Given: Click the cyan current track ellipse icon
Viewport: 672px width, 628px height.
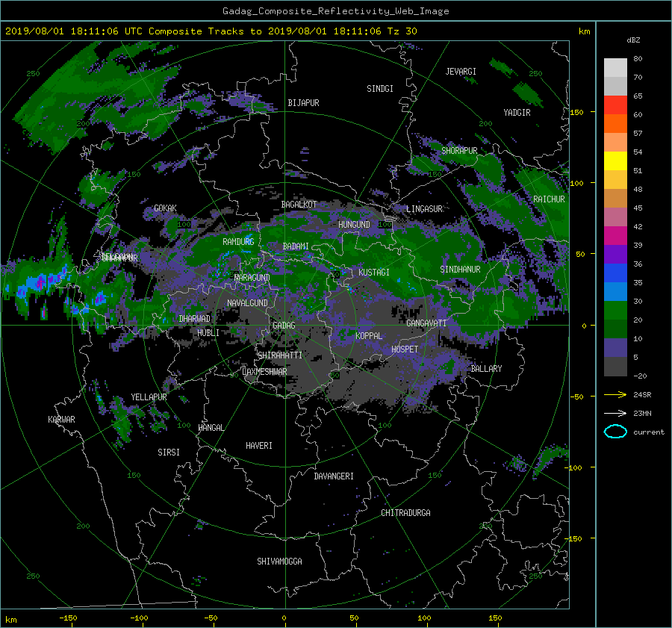Looking at the screenshot, I should click(x=615, y=432).
